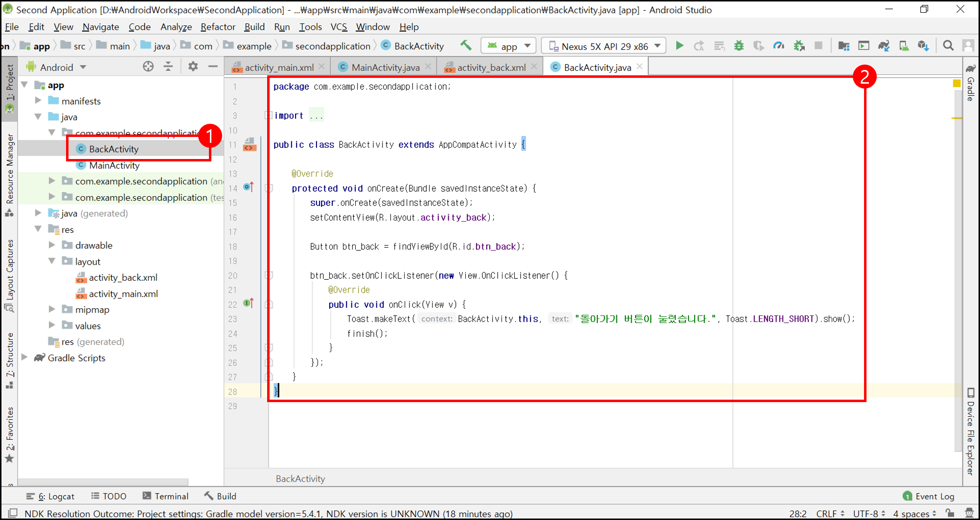The width and height of the screenshot is (980, 520).
Task: Click Sync Project with Gradle Files icon
Action: click(x=884, y=45)
